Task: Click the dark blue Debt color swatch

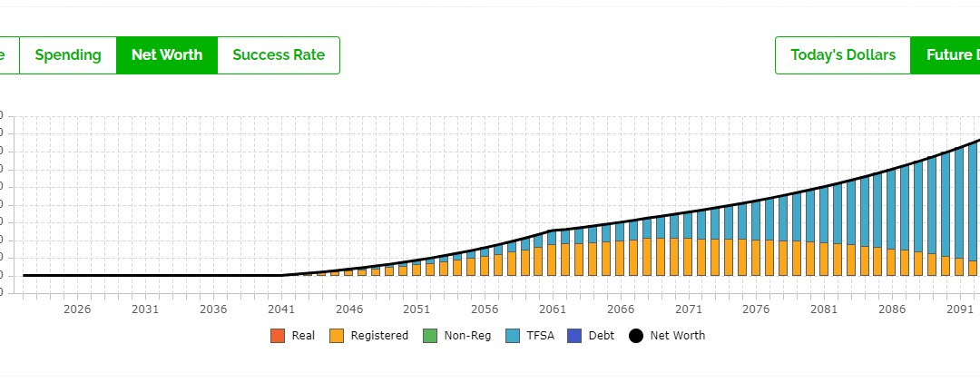Action: coord(574,336)
